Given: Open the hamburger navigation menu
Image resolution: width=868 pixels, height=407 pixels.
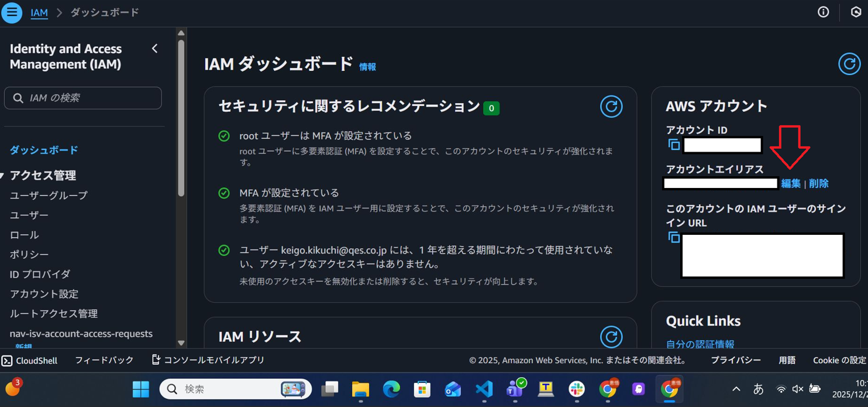Looking at the screenshot, I should [x=12, y=12].
